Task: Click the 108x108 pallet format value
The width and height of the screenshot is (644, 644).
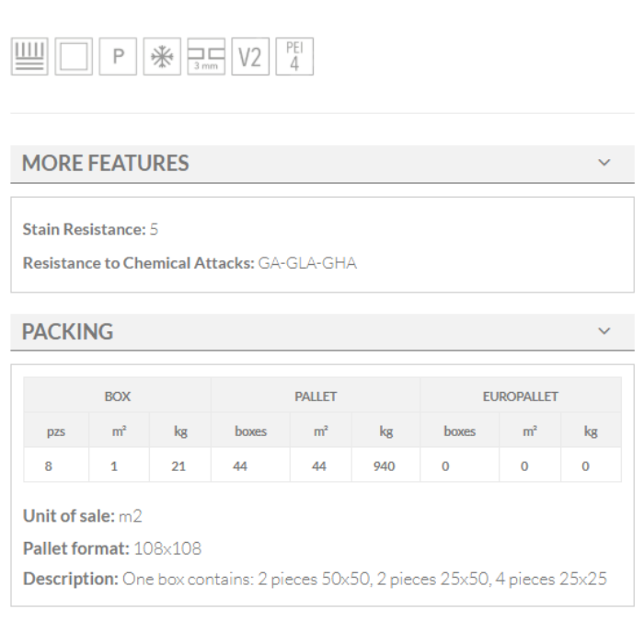Action: 167,548
